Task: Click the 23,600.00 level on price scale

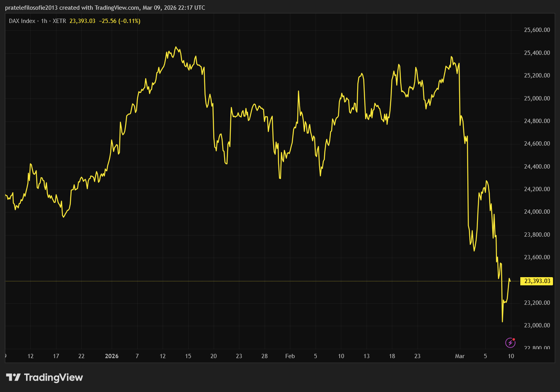Action: coord(537,257)
